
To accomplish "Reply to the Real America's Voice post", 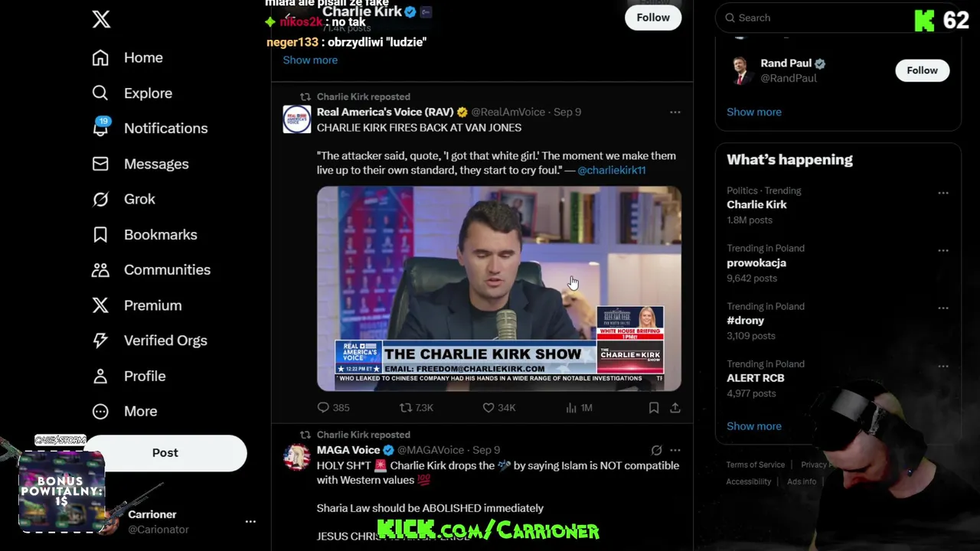I will 333,408.
